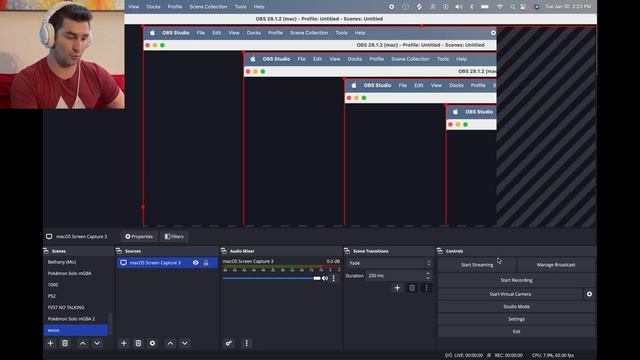The width and height of the screenshot is (640, 360).
Task: Click the CPU usage text in status bar
Action: [553, 356]
